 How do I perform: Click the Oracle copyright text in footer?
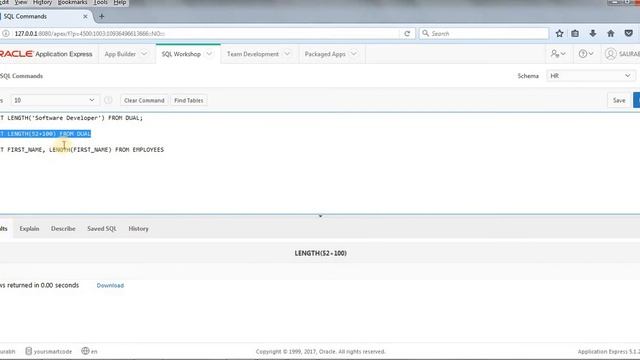(320, 351)
